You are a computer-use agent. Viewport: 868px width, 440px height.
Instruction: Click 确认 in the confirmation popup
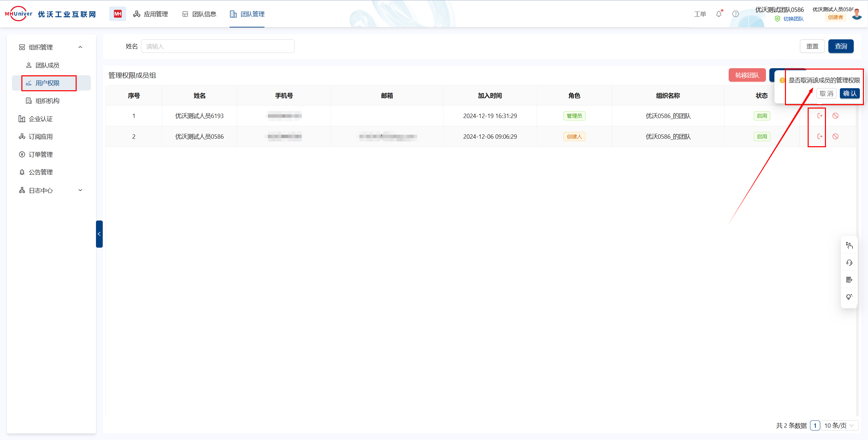849,93
